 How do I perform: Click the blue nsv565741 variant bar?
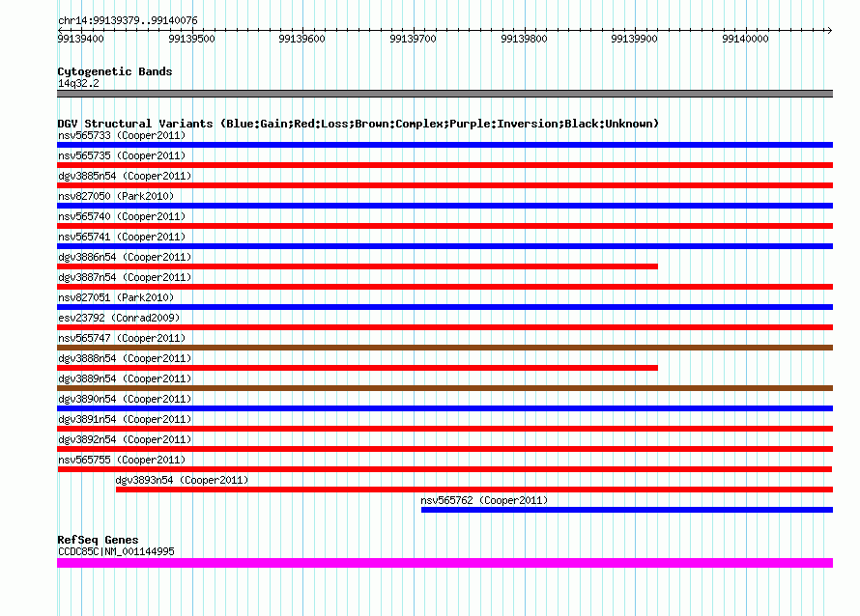click(444, 246)
